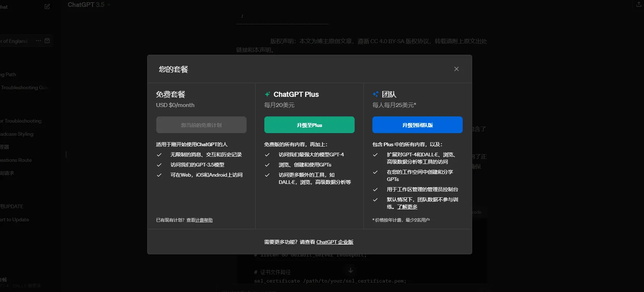This screenshot has height=292, width=644.
Task: Click the disabled current free plan button
Action: click(201, 125)
